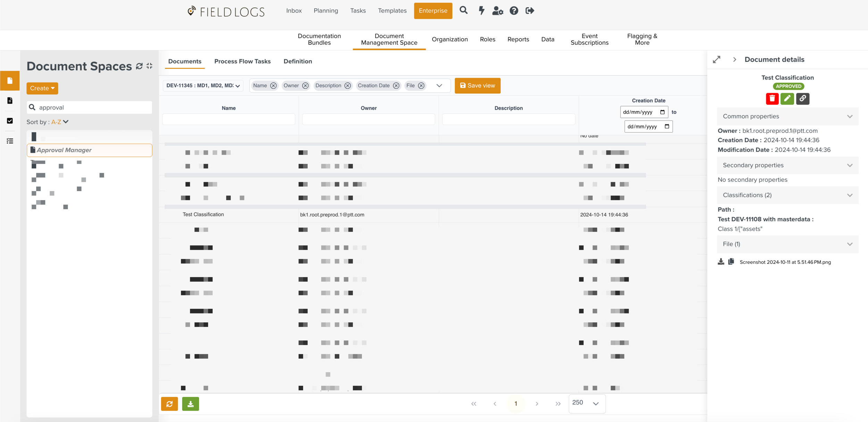Expand the document details panel fullscreen
The image size is (868, 422).
(x=717, y=59)
